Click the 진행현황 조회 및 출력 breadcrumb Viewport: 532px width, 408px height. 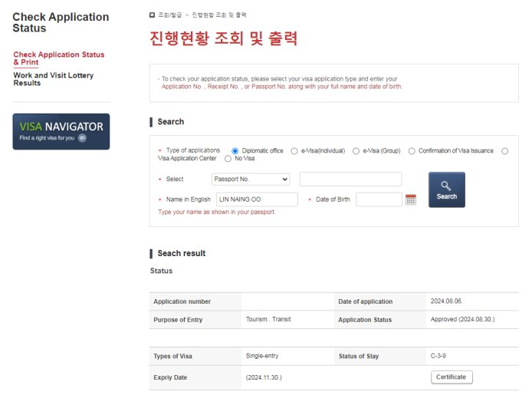click(220, 15)
